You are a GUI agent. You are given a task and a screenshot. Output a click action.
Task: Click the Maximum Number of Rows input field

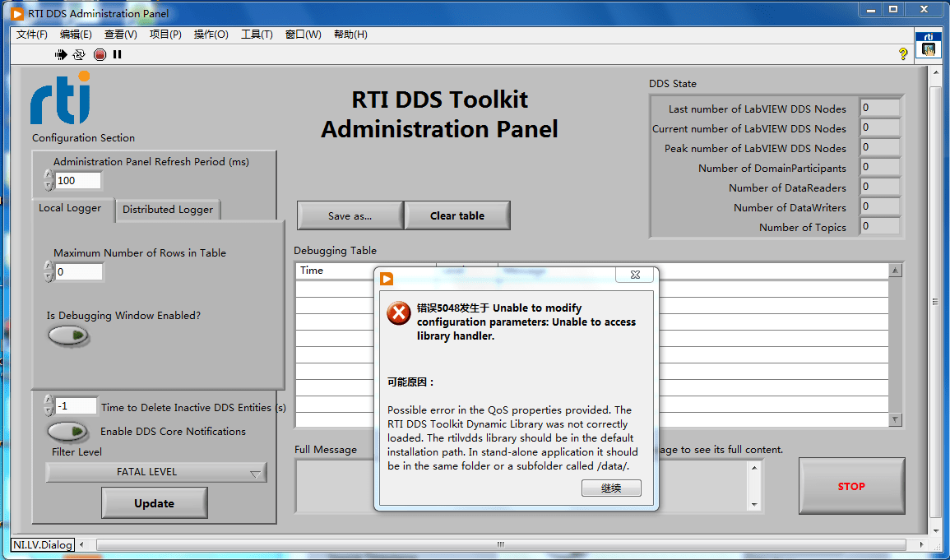(78, 272)
